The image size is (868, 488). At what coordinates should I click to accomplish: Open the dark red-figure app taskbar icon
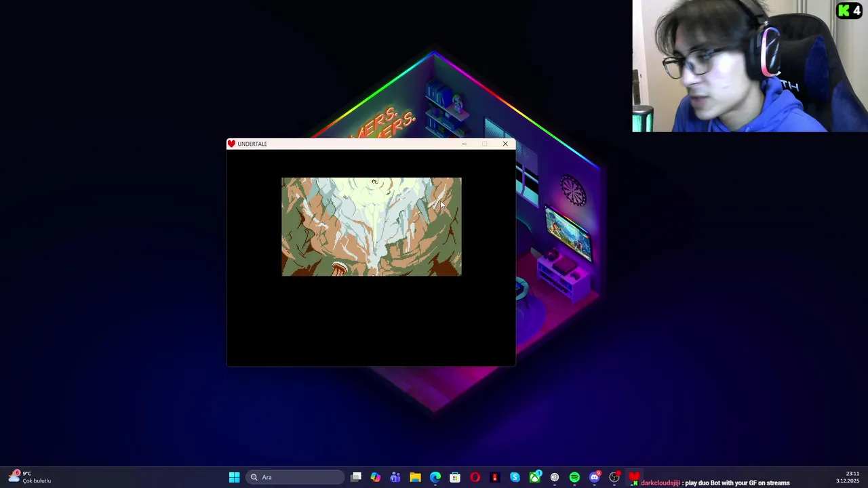pos(495,477)
